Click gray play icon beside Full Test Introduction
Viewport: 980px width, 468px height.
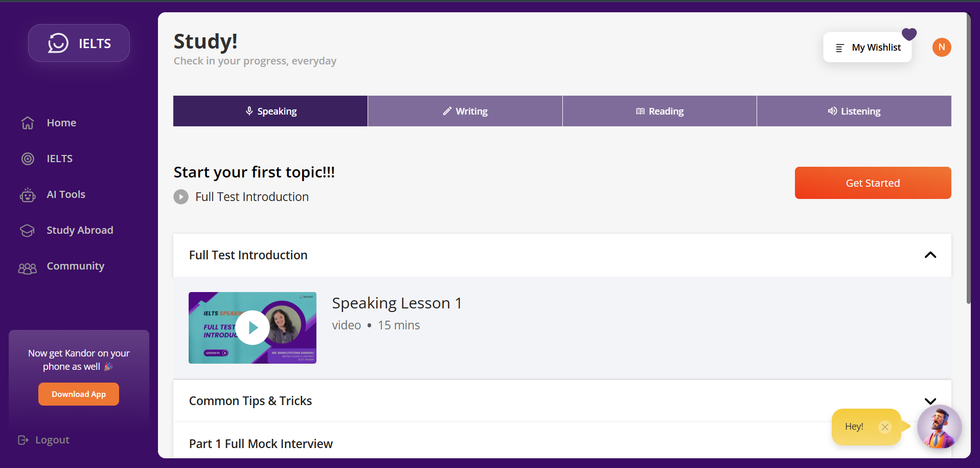click(x=181, y=197)
